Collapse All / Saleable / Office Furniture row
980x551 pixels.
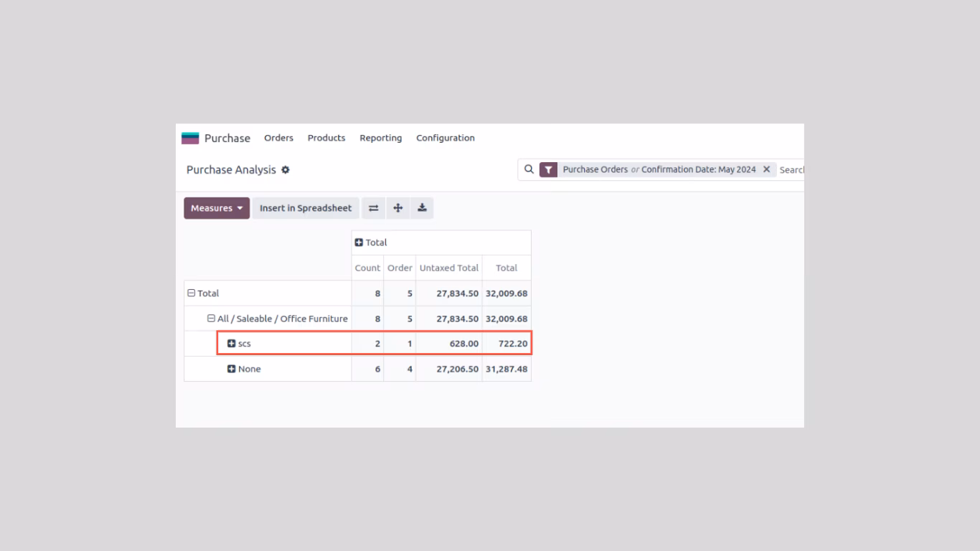tap(278, 319)
